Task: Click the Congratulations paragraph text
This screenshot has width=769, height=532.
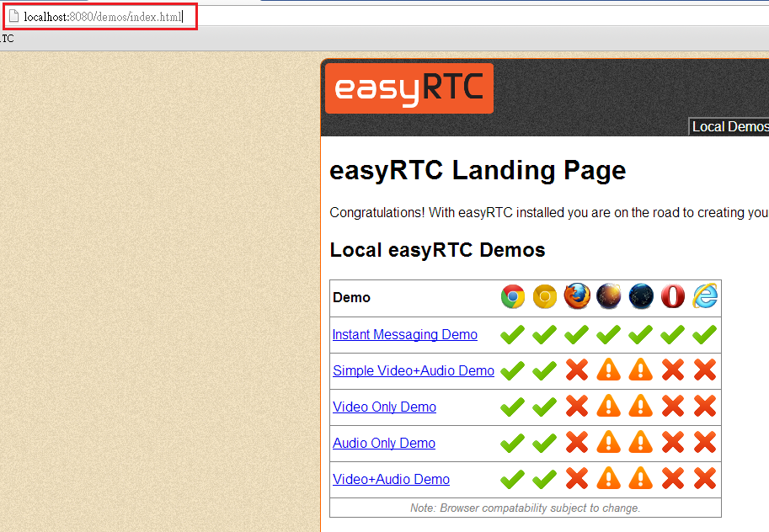Action: click(x=549, y=212)
